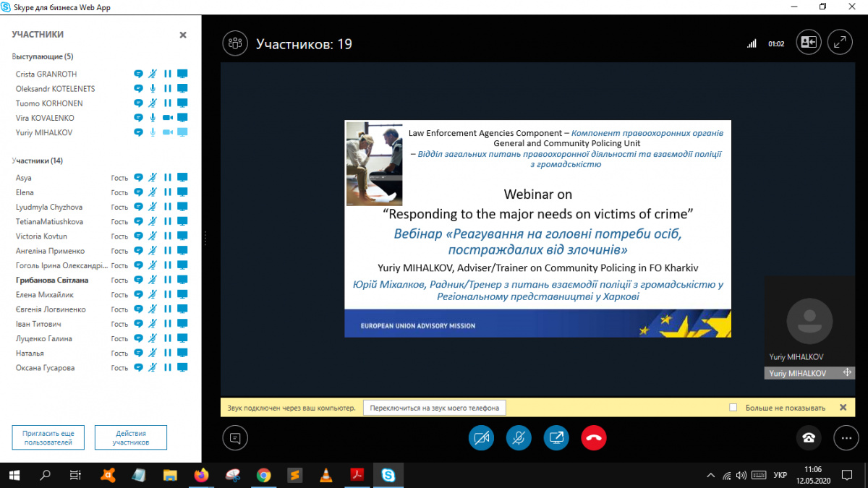
Task: Open the chat conversation window icon
Action: point(234,437)
